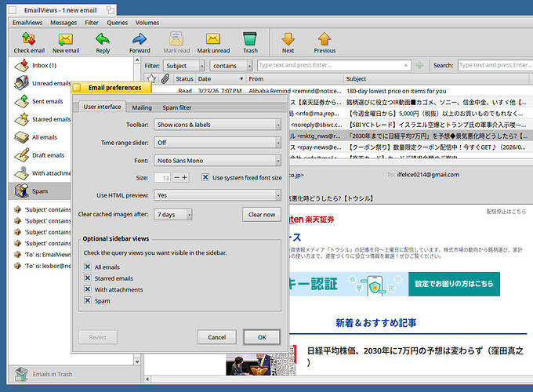Viewport: 533px width, 392px height.
Task: Open the Draft emails view icon
Action: [x=22, y=155]
